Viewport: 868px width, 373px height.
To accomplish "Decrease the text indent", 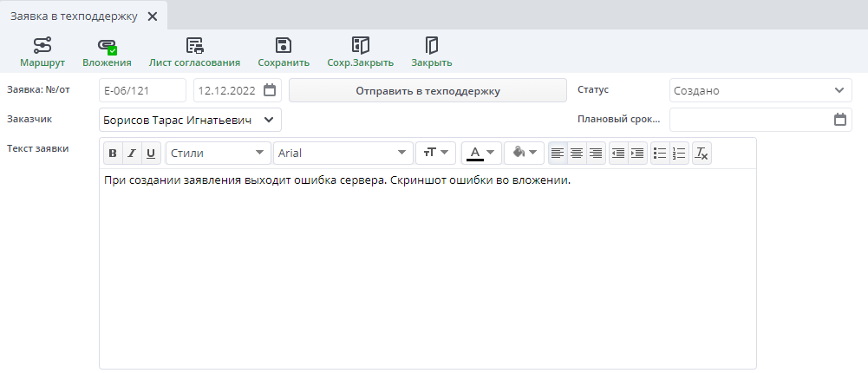I will [x=618, y=154].
